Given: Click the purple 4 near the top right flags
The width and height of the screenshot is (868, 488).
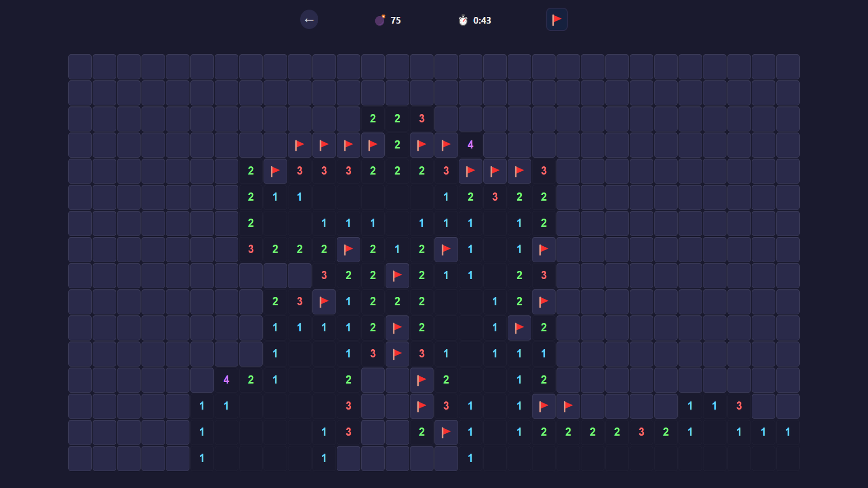Looking at the screenshot, I should tap(471, 145).
